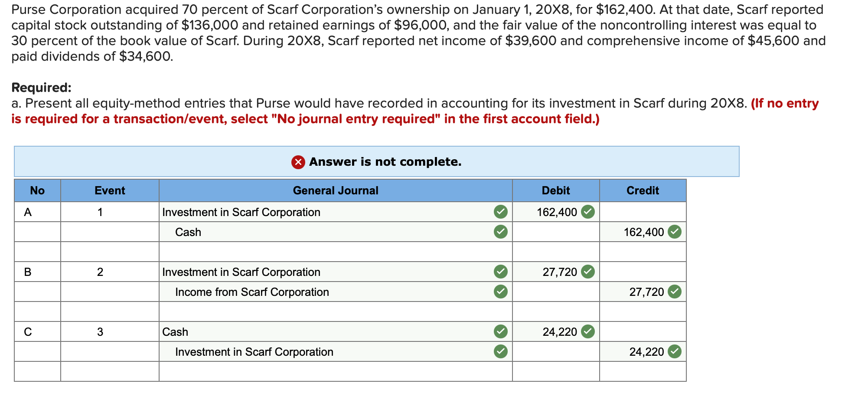Open the Investment in Scarf Corporation account selector
868x413 pixels.
(x=303, y=212)
